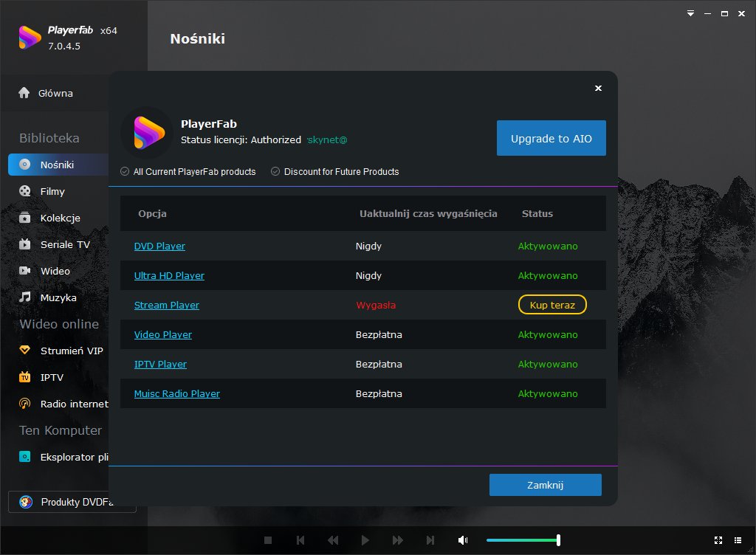756x555 pixels.
Task: Select Główna in the sidebar
Action: pyautogui.click(x=55, y=94)
